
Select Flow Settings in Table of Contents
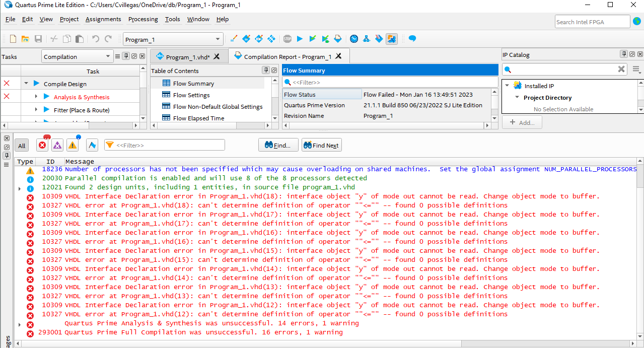click(x=191, y=95)
